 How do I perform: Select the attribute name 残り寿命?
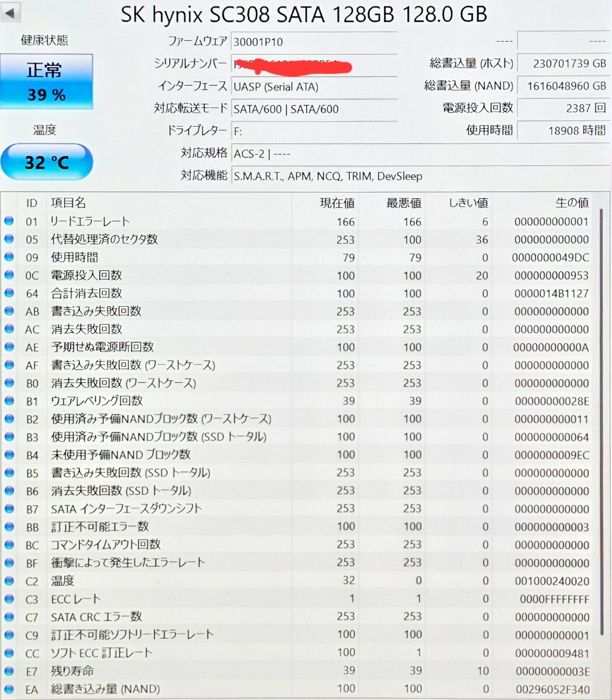coord(72,671)
